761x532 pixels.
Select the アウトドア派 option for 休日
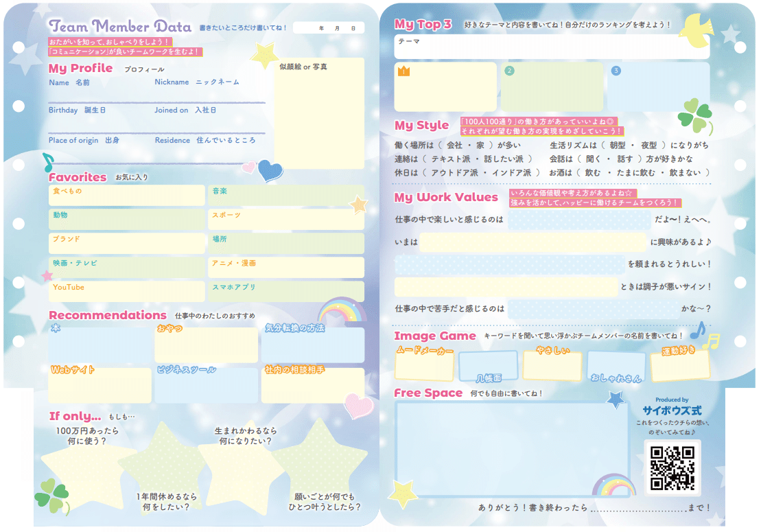455,172
